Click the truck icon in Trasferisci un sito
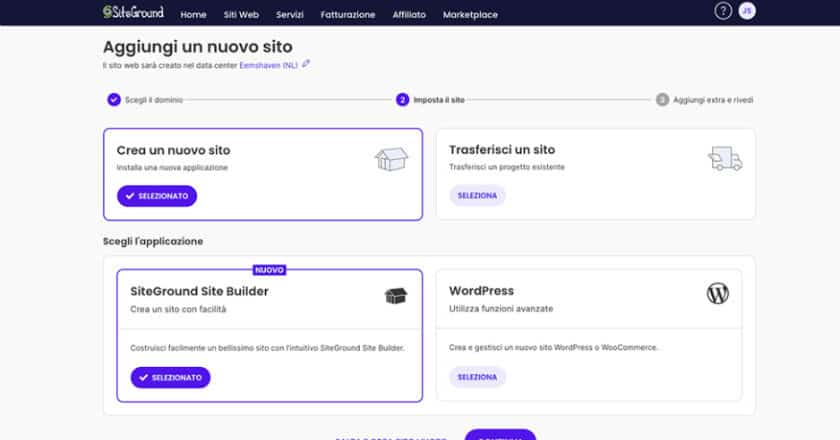Screen dimensions: 840x440 click(725, 159)
